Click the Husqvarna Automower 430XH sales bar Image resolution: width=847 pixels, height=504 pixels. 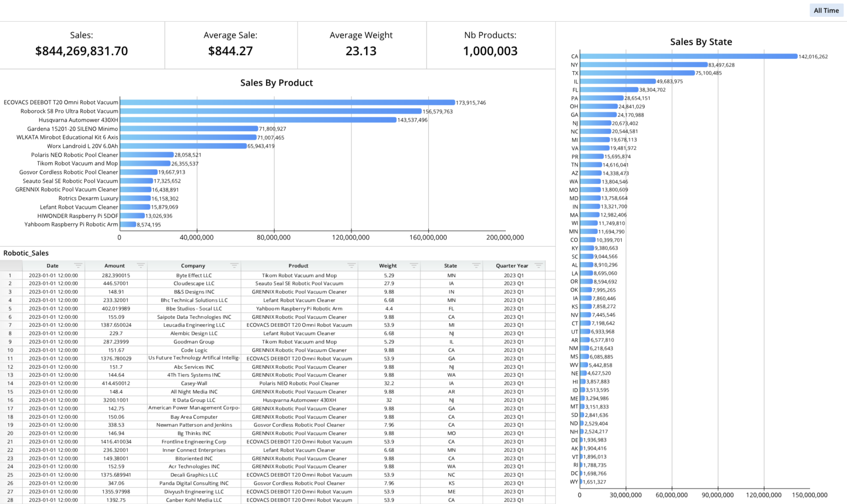pos(258,120)
